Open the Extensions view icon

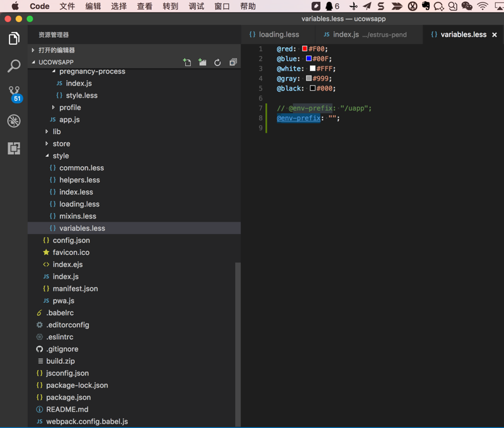tap(14, 149)
